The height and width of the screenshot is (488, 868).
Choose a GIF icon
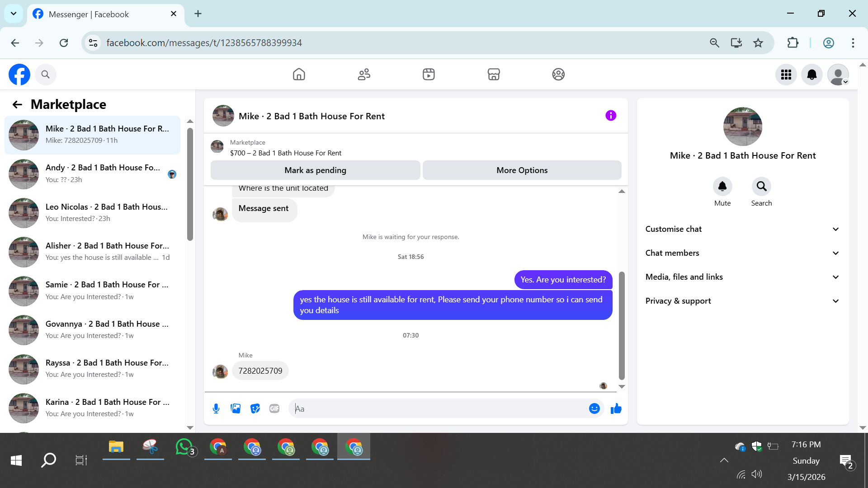[274, 409]
